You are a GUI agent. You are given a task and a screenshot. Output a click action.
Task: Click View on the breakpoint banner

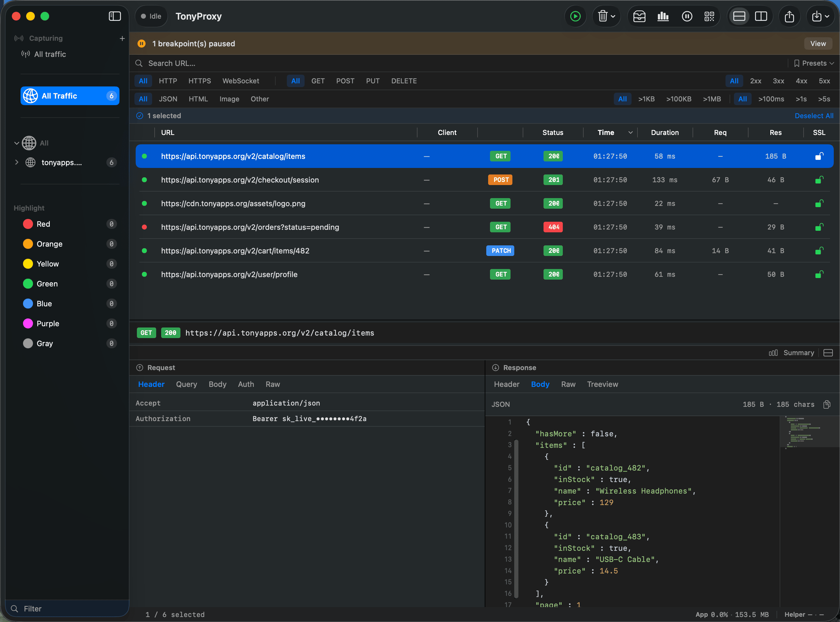click(818, 44)
